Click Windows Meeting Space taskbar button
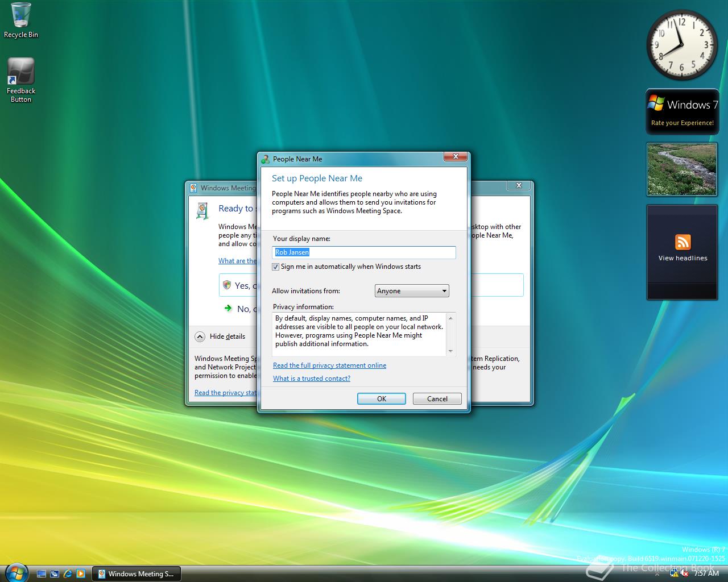Image resolution: width=728 pixels, height=582 pixels. click(136, 574)
